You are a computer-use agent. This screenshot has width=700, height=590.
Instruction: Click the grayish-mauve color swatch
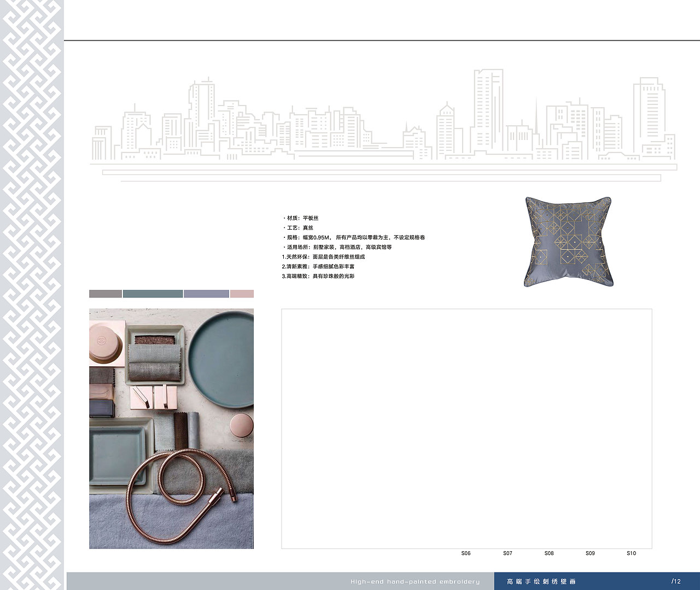[x=106, y=294]
